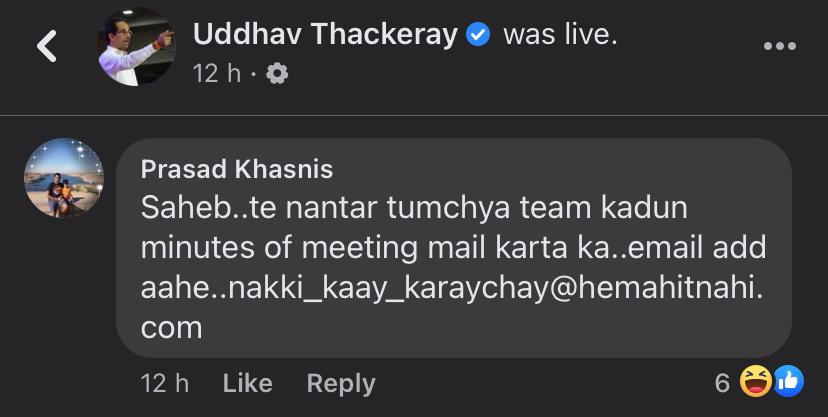Open the Prasad Khasnis commenter name
This screenshot has width=828, height=417.
(x=237, y=168)
